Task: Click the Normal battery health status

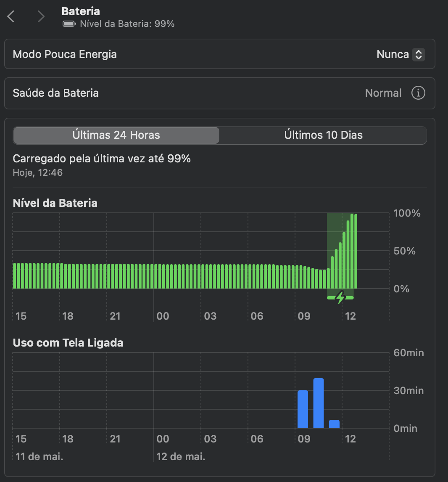Action: [x=383, y=93]
